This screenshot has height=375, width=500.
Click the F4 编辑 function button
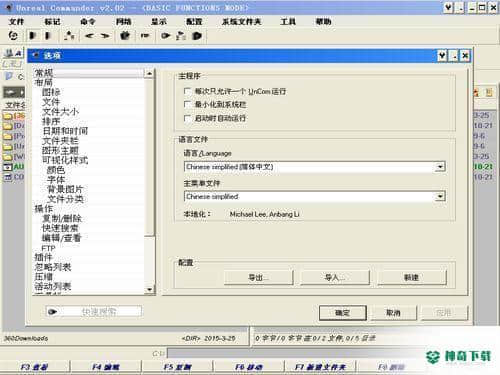coord(106,367)
